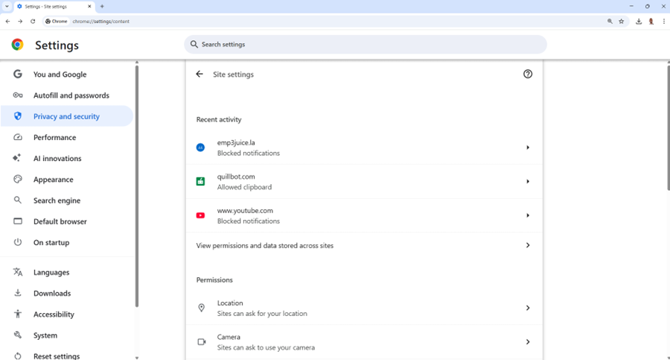Click chevron for View permissions row
The width and height of the screenshot is (670, 360).
[x=528, y=245]
